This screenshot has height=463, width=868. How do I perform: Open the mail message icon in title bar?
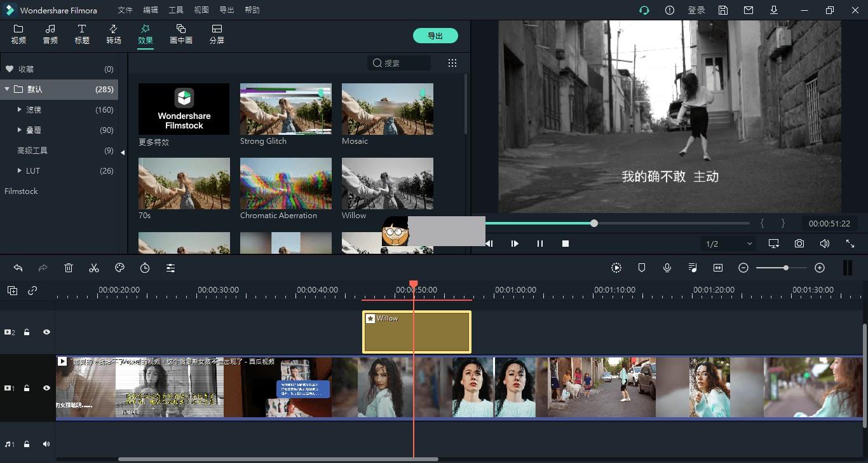point(749,10)
